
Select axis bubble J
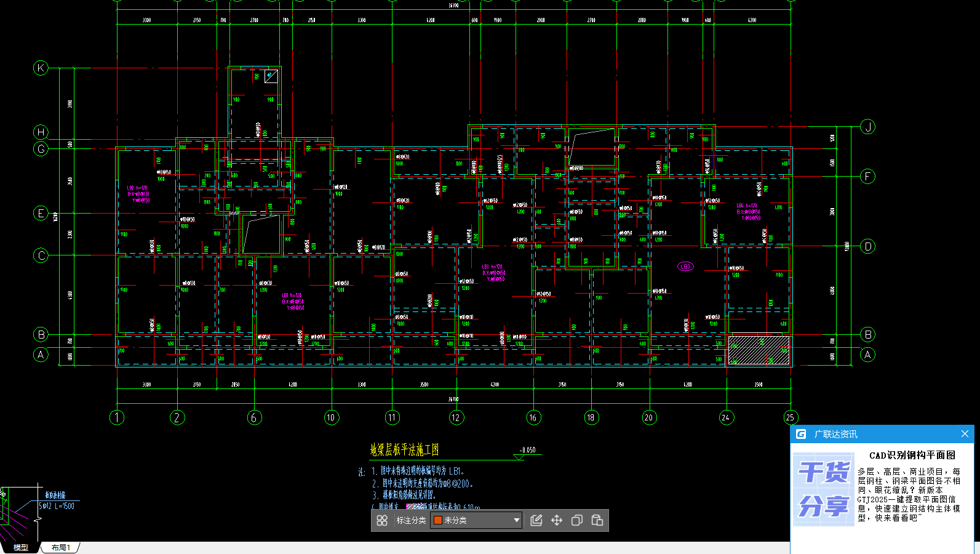867,127
